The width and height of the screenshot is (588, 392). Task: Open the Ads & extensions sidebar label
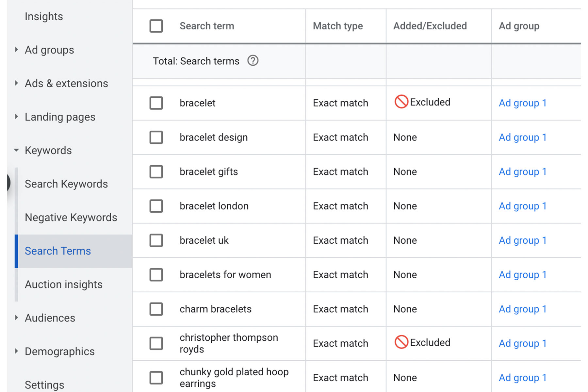[66, 83]
